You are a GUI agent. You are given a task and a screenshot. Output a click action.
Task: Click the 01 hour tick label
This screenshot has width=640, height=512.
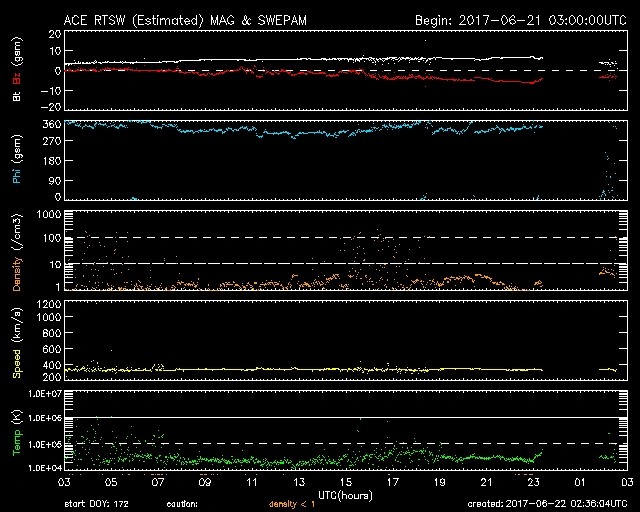[580, 482]
